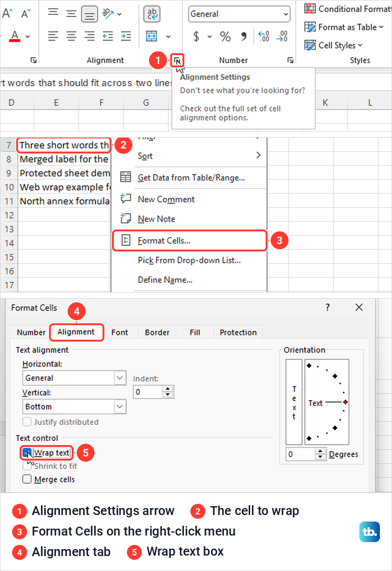Click the Indent value field
Viewport: 392px width, 571px height.
(148, 392)
